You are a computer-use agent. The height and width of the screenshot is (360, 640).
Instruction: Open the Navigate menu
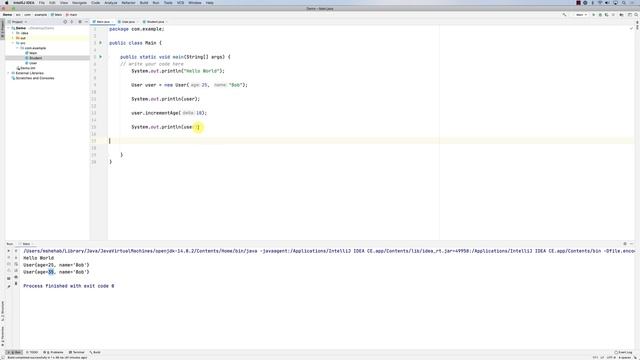tap(79, 3)
